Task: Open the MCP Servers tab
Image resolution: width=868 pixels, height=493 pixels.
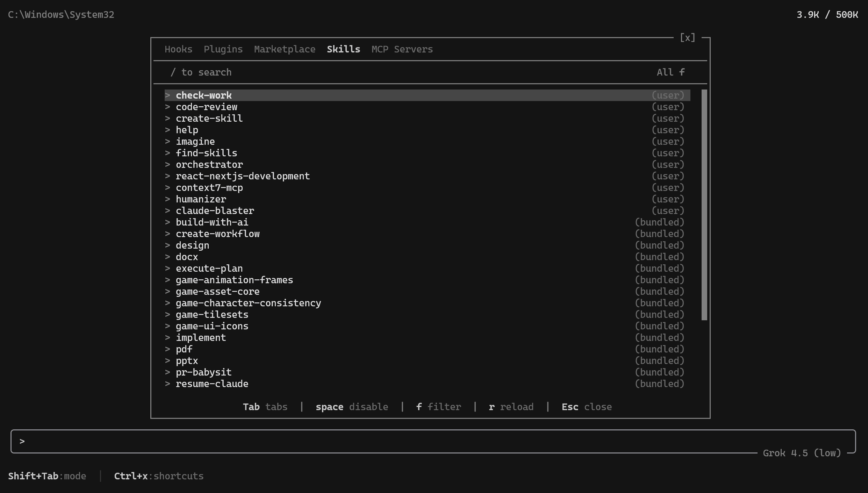Action: point(402,49)
